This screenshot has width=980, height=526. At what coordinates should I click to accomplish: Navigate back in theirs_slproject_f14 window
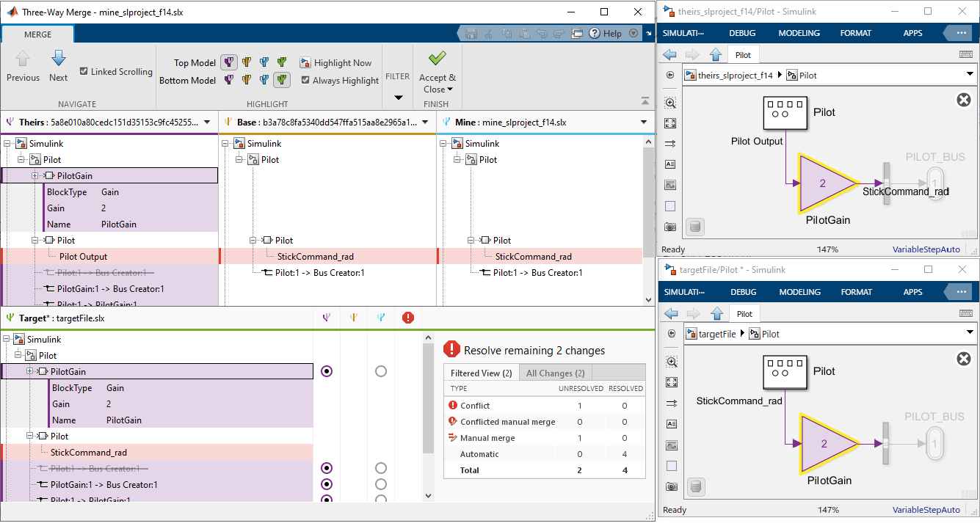pos(669,55)
